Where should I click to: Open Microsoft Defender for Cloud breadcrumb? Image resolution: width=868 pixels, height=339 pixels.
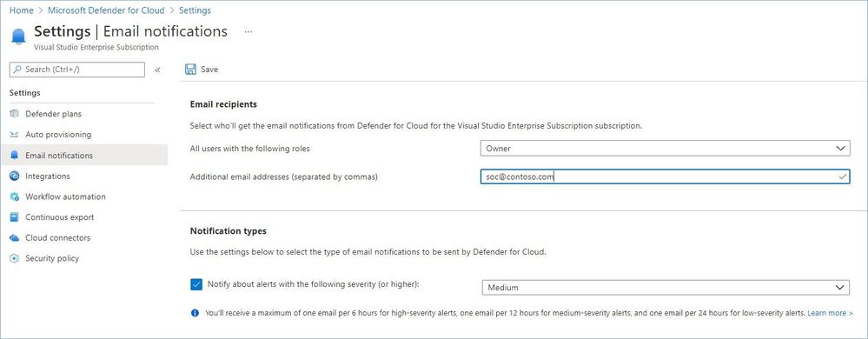point(106,10)
